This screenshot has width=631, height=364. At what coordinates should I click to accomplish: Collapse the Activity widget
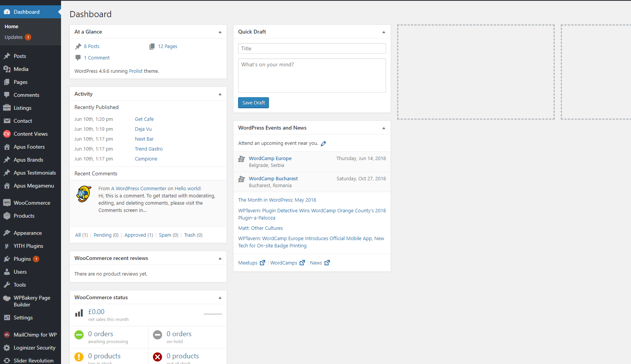[x=220, y=94]
